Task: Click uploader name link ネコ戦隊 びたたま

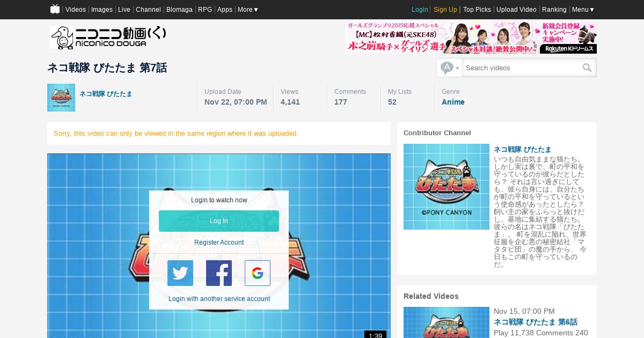Action: tap(106, 93)
